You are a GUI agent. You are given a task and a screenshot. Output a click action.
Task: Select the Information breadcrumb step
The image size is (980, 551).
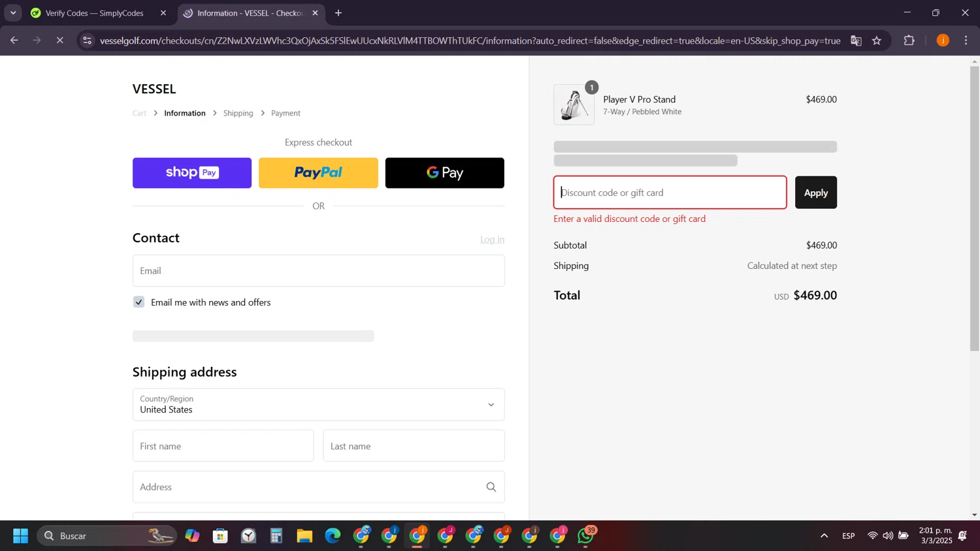185,114
